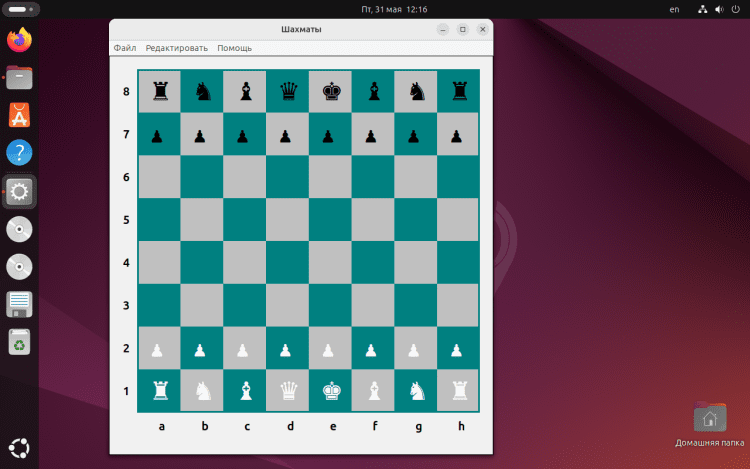Click the empty h3 square
Viewport: 750px width, 469px height.
pos(458,305)
